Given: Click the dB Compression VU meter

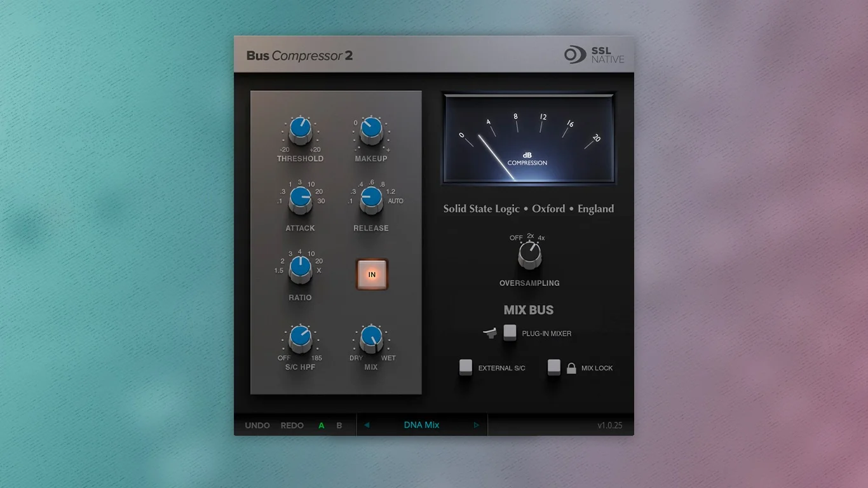Looking at the screenshot, I should pos(528,137).
